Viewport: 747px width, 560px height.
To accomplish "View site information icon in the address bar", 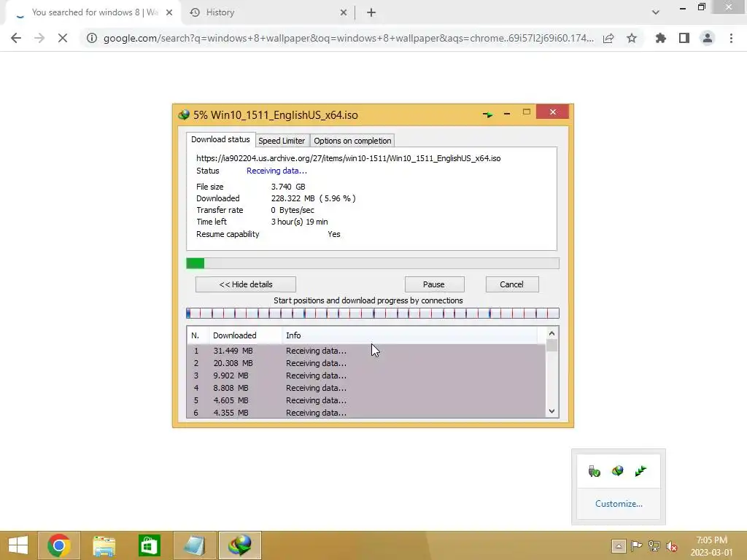I will click(x=92, y=38).
